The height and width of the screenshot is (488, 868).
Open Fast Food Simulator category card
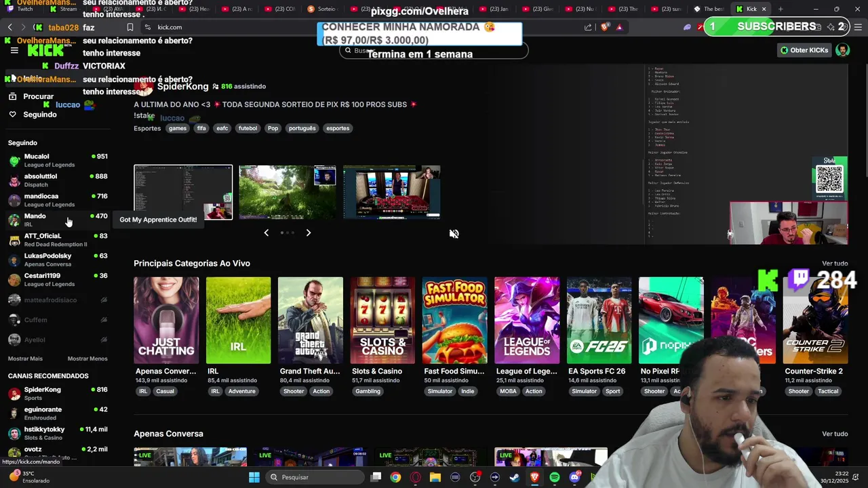[454, 320]
